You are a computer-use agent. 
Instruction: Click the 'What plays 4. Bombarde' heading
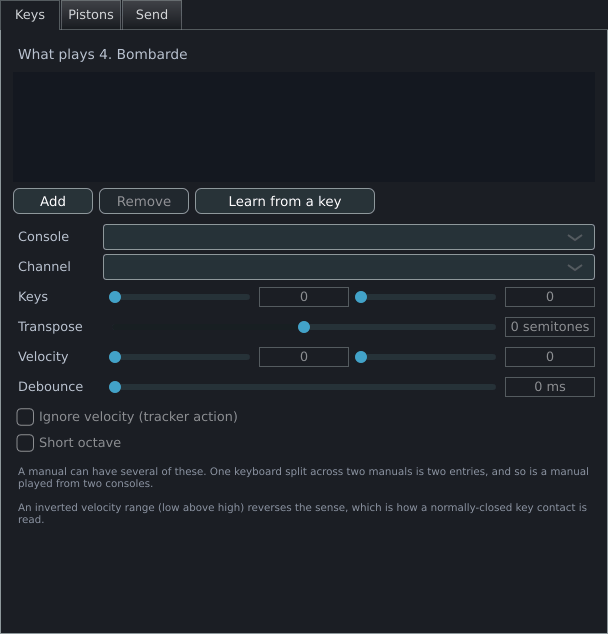pyautogui.click(x=103, y=54)
